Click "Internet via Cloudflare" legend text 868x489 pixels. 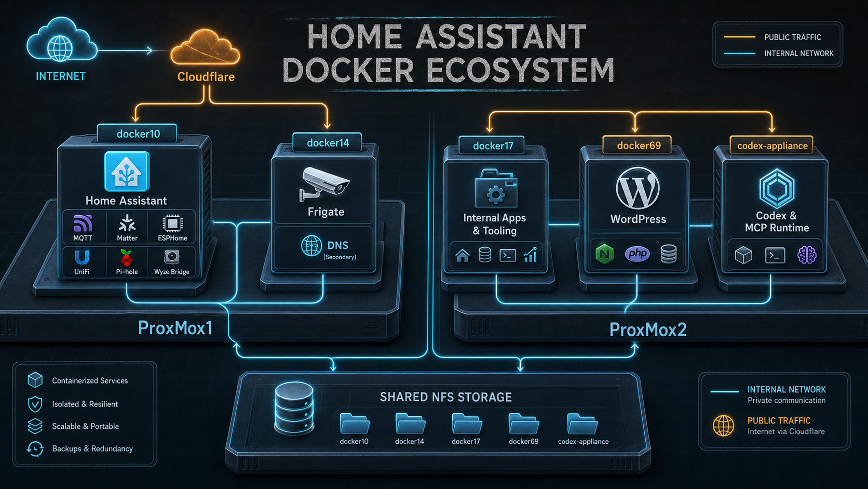tap(785, 431)
